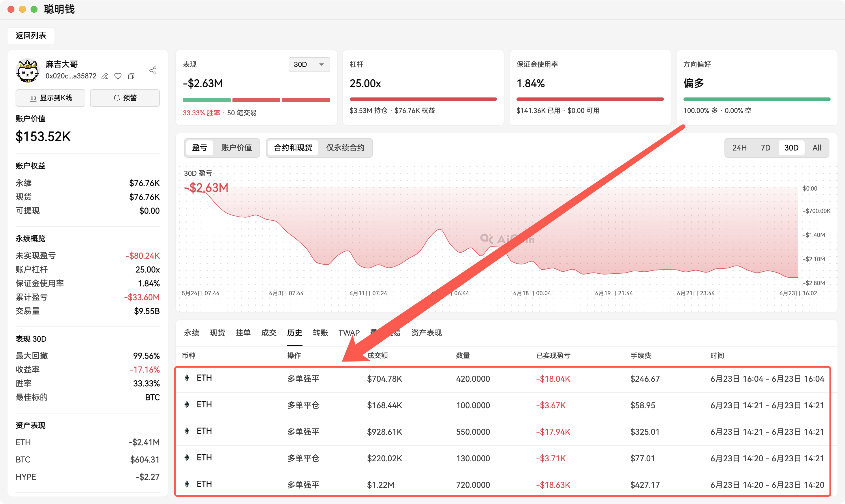845x504 pixels.
Task: Click ETH icon in $928.61K row
Action: click(x=187, y=431)
